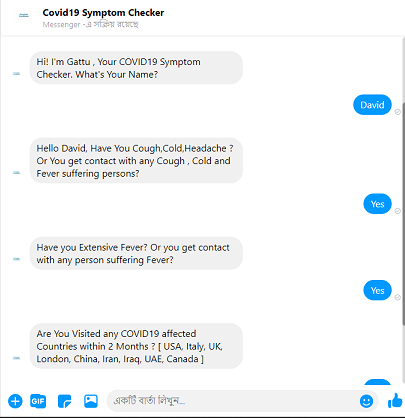Screen dimensions: 405x418
Task: Click the COVID19 affected Countries question bubble
Action: tap(136, 346)
